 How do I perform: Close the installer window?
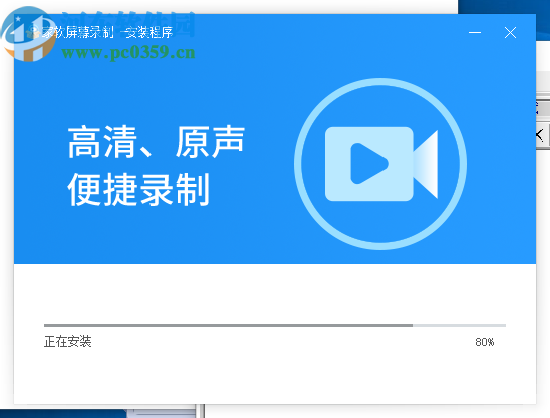pyautogui.click(x=510, y=33)
